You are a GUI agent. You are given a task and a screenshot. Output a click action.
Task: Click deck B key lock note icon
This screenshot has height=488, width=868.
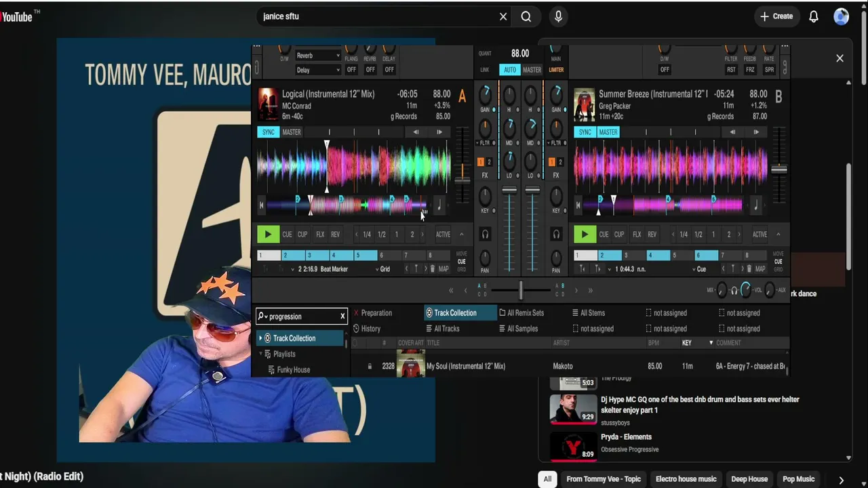click(x=756, y=205)
